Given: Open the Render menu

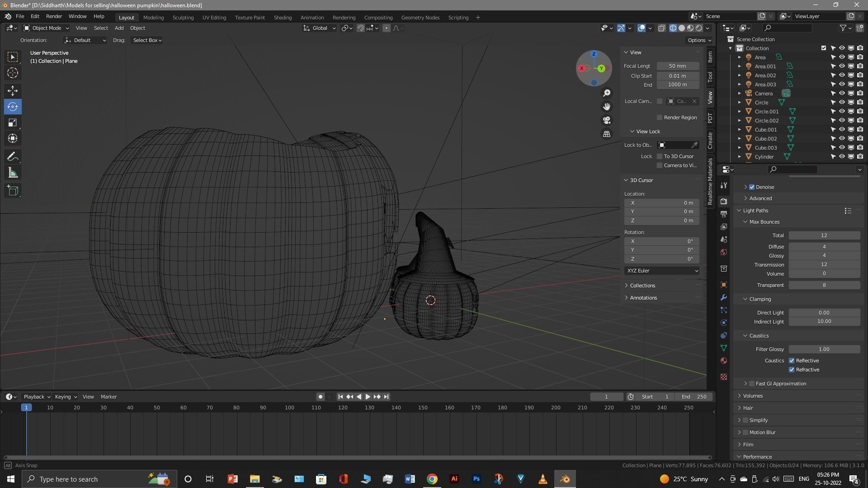Looking at the screenshot, I should pyautogui.click(x=54, y=16).
